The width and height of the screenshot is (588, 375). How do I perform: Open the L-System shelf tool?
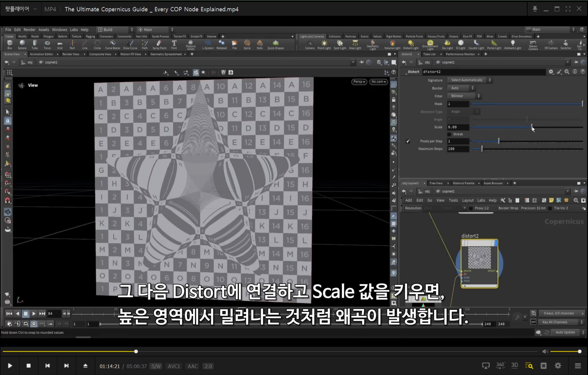pyautogui.click(x=208, y=45)
